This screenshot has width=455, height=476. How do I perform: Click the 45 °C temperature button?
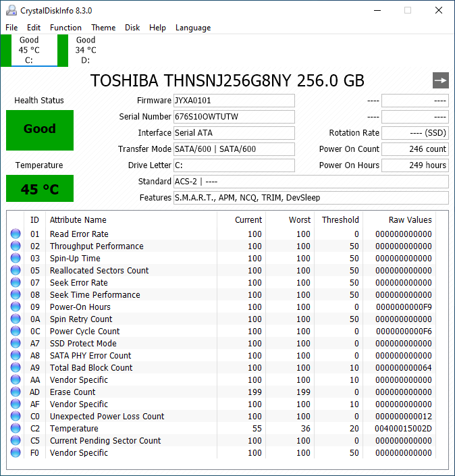pyautogui.click(x=40, y=188)
